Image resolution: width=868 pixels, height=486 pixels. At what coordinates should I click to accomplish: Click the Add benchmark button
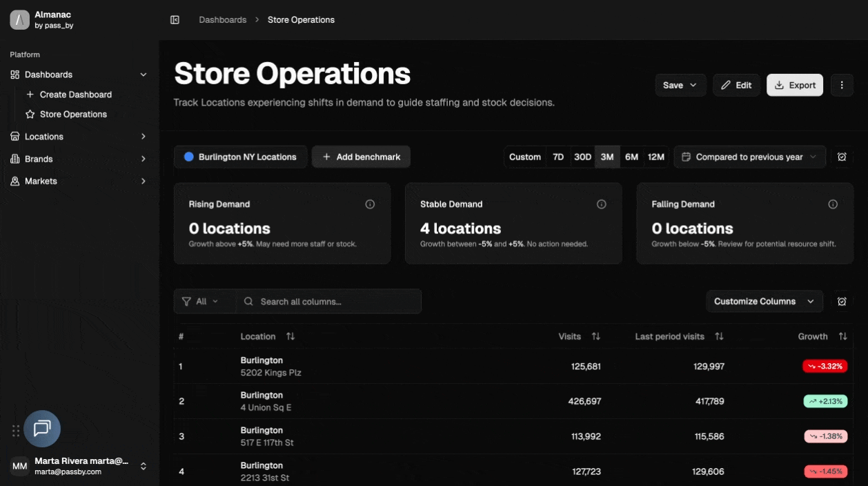pyautogui.click(x=361, y=157)
